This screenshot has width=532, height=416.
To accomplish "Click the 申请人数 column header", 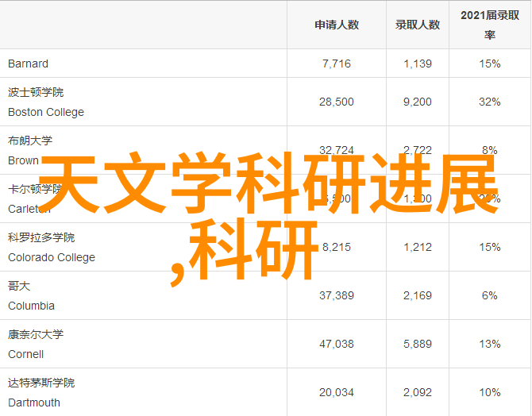I will tap(337, 25).
